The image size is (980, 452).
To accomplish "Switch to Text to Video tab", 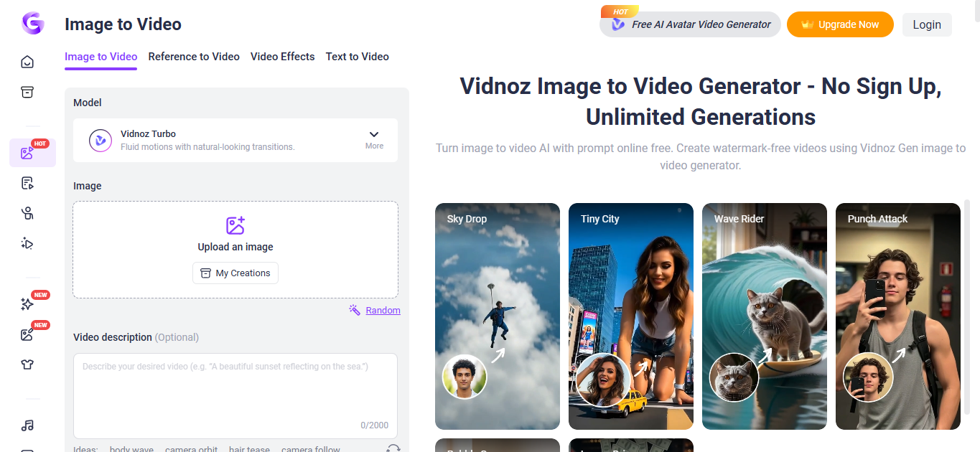I will tap(358, 57).
